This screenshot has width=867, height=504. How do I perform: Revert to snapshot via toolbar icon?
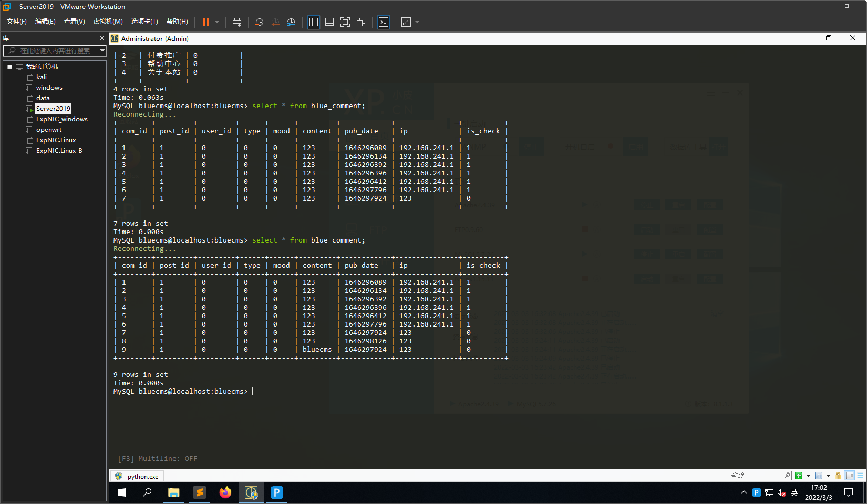pyautogui.click(x=275, y=22)
